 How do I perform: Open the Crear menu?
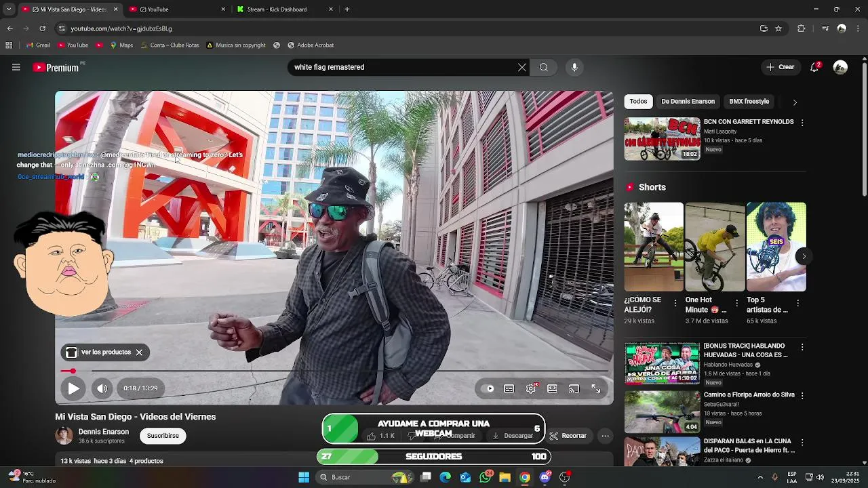tap(781, 67)
